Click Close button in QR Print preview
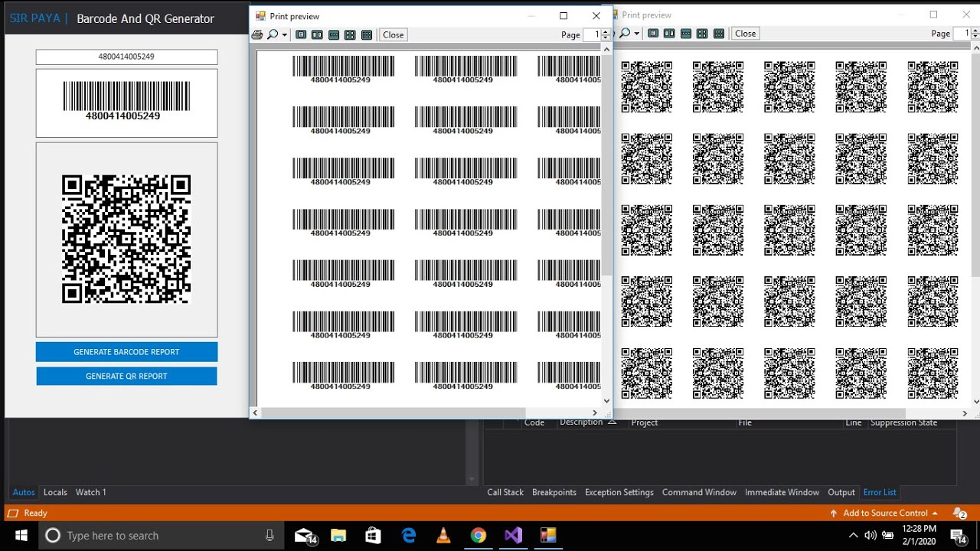This screenshot has height=551, width=980. tap(746, 33)
